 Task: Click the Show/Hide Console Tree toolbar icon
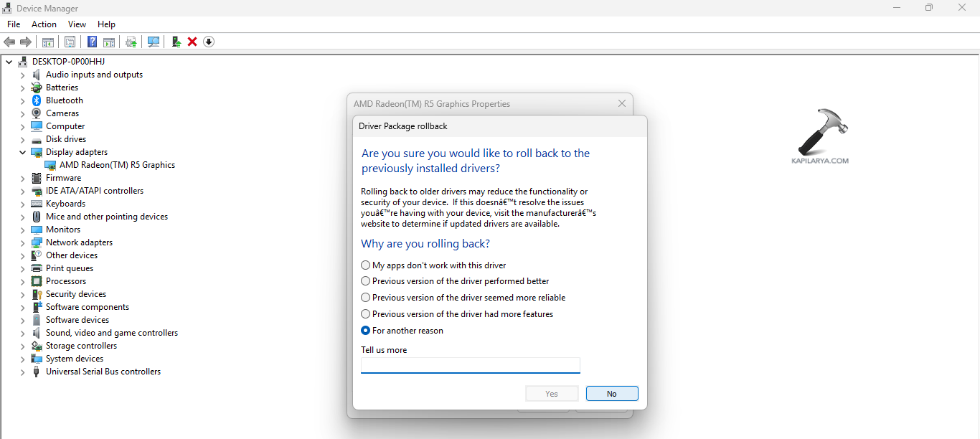[x=47, y=41]
